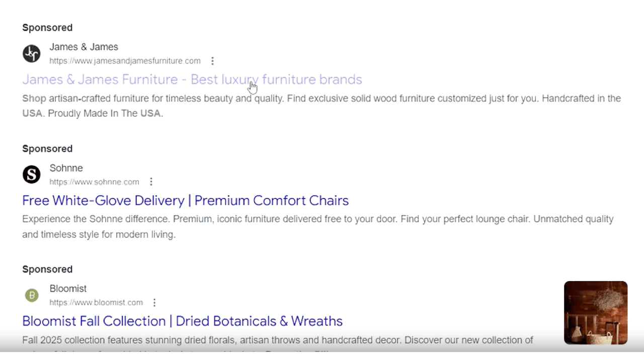The width and height of the screenshot is (644, 362).
Task: Click the James & James site name
Action: click(84, 47)
